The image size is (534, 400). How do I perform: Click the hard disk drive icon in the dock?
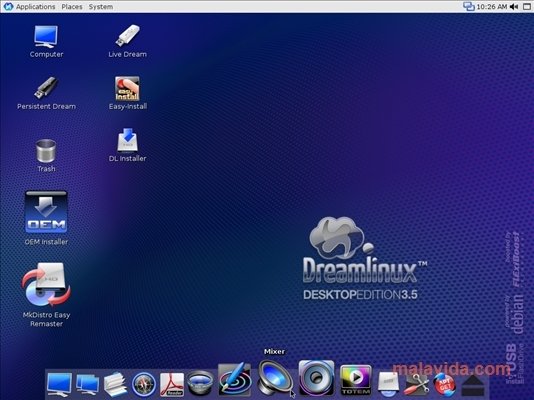click(x=388, y=384)
